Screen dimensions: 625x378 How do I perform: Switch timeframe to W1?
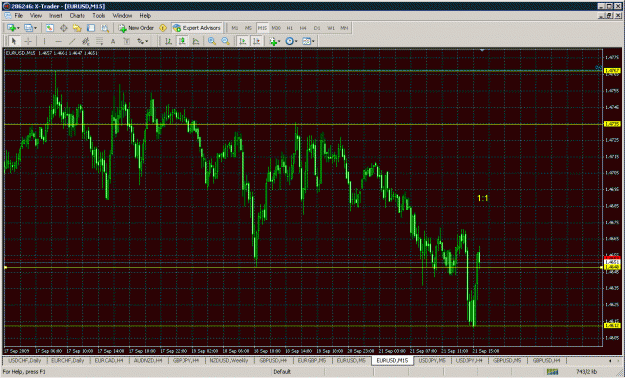pyautogui.click(x=331, y=28)
